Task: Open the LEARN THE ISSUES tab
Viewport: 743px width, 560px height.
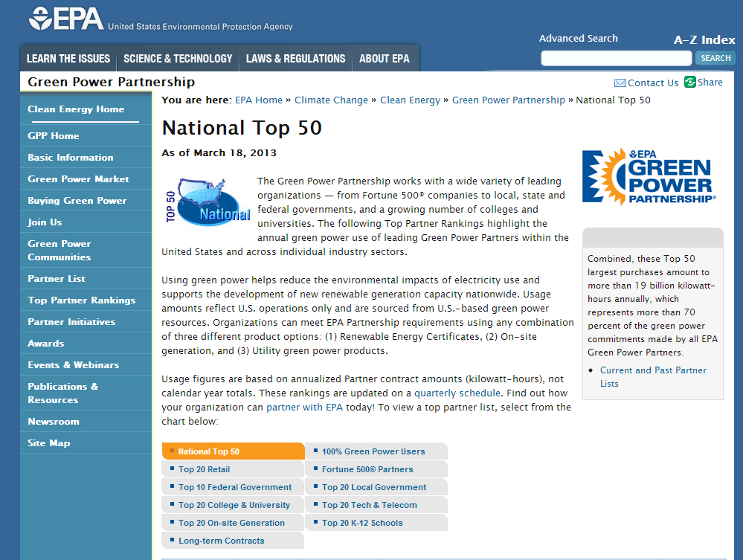Action: click(68, 58)
